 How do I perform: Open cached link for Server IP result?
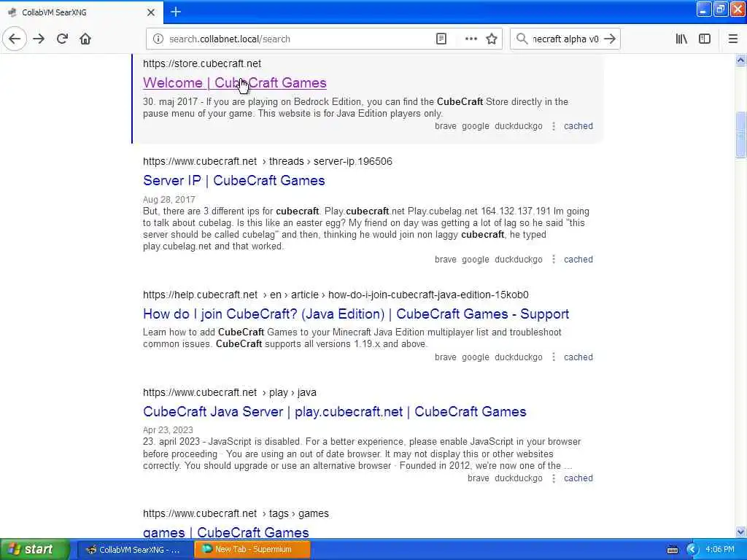click(578, 260)
